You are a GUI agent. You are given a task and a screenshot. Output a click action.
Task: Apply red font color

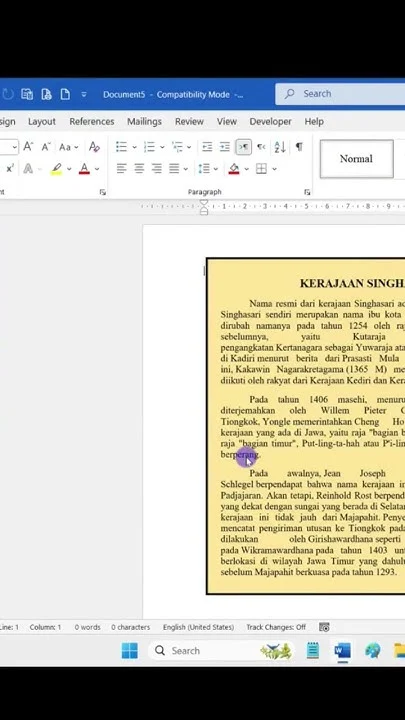84,169
